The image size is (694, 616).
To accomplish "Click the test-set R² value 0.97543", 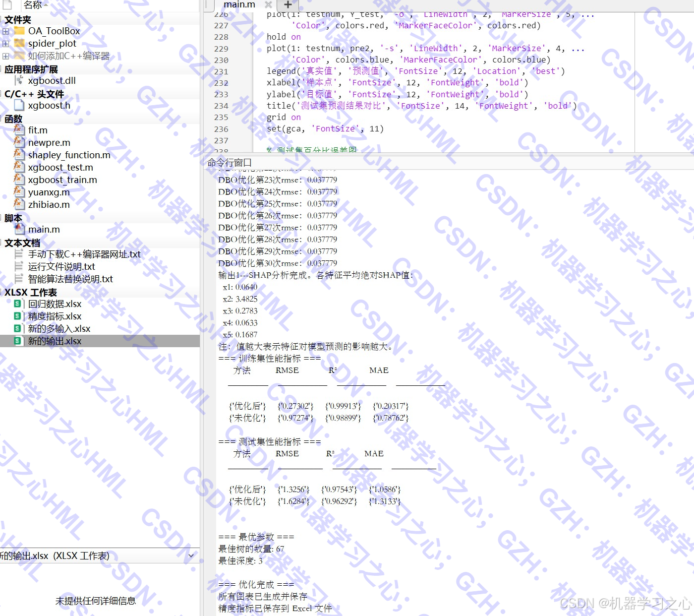I will pos(339,490).
